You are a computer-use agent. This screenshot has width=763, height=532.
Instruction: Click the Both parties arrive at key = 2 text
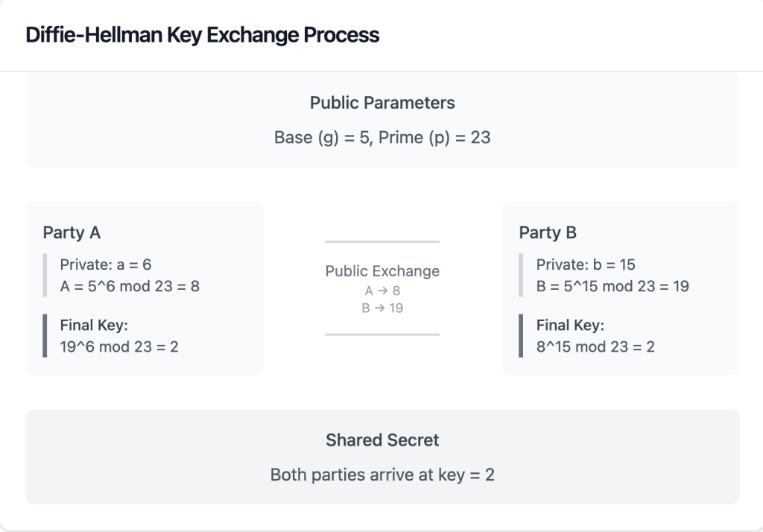[382, 475]
